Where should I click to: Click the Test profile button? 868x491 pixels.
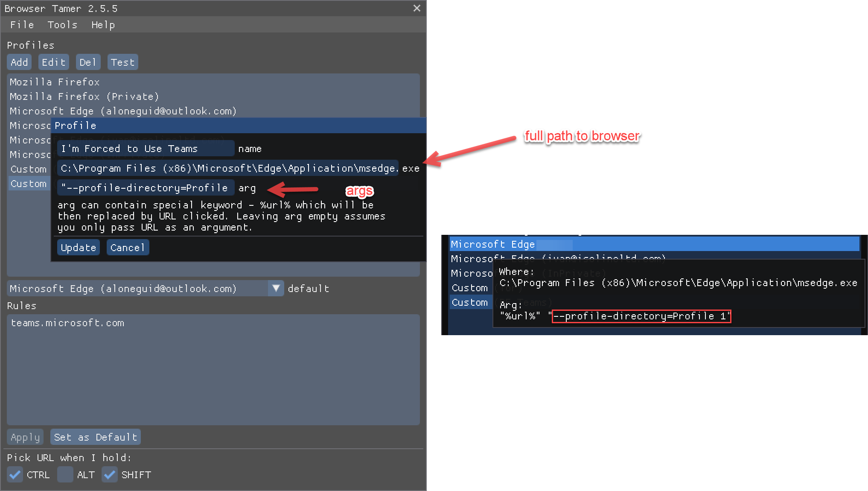pos(122,62)
